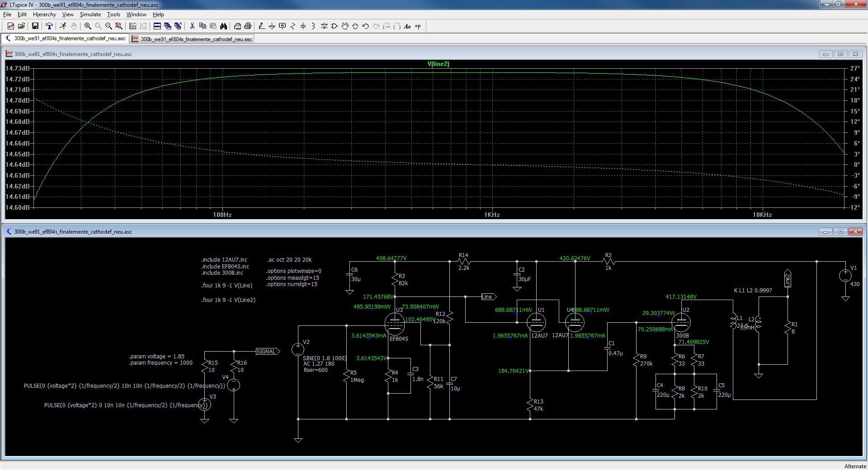Open the Tools menu
Image resolution: width=868 pixels, height=470 pixels.
tap(113, 14)
